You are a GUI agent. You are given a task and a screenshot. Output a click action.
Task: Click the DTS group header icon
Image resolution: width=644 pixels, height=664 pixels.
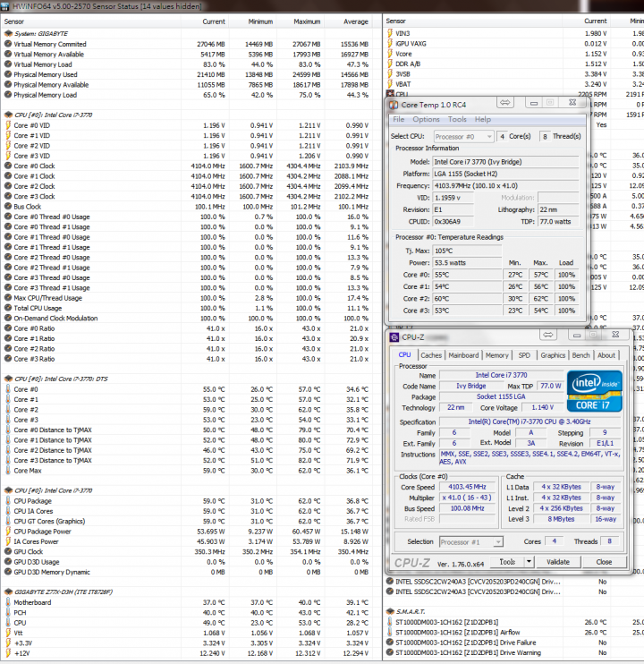tap(8, 379)
